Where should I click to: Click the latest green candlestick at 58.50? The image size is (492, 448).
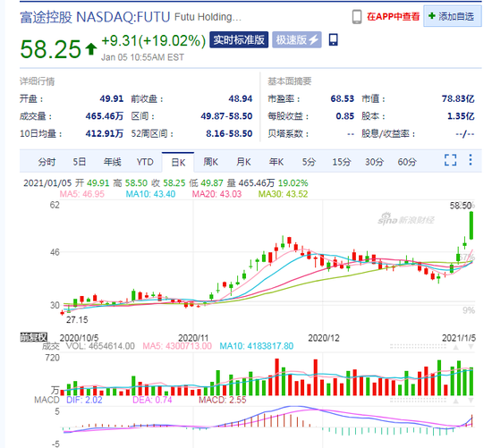tap(471, 225)
